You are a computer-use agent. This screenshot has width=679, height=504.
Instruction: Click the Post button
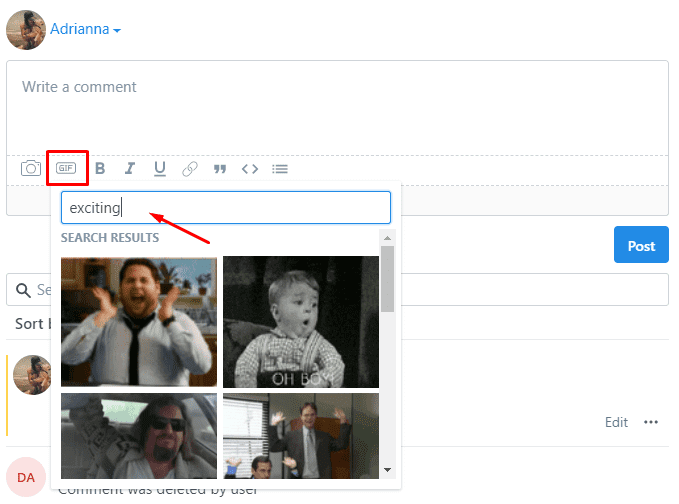[641, 245]
